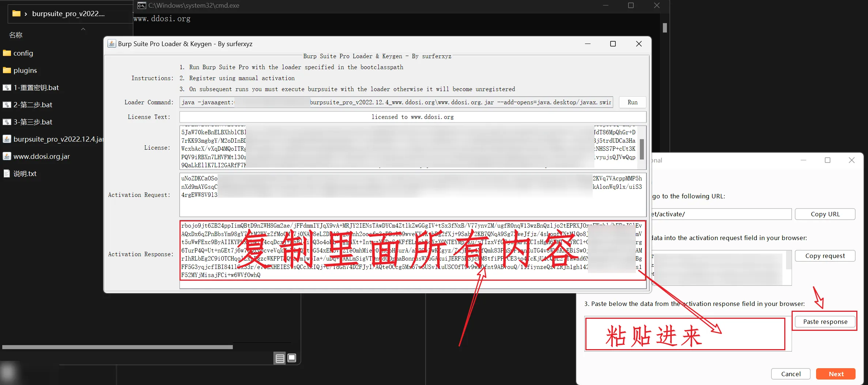Viewport: 868px width, 385px height.
Task: Click the License Text input field
Action: pos(413,117)
